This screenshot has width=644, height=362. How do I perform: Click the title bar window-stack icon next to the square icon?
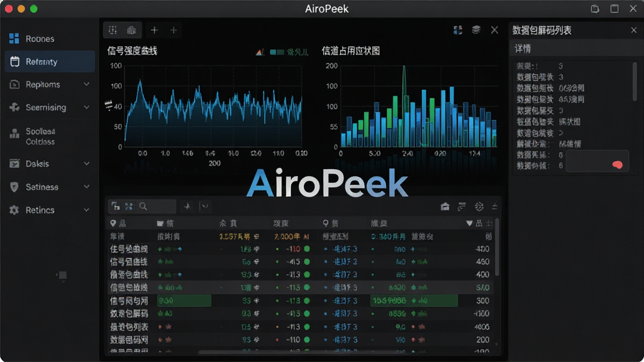point(595,9)
